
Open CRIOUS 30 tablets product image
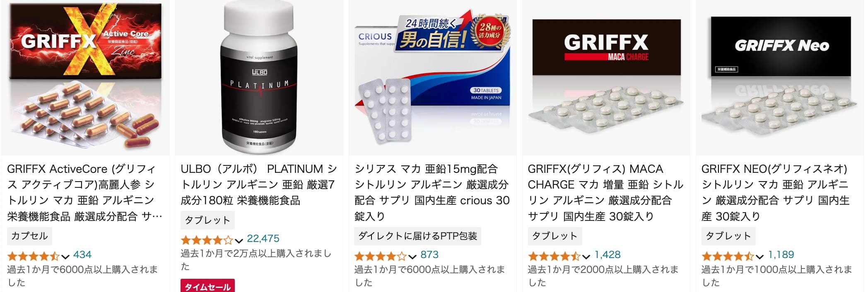tap(432, 77)
